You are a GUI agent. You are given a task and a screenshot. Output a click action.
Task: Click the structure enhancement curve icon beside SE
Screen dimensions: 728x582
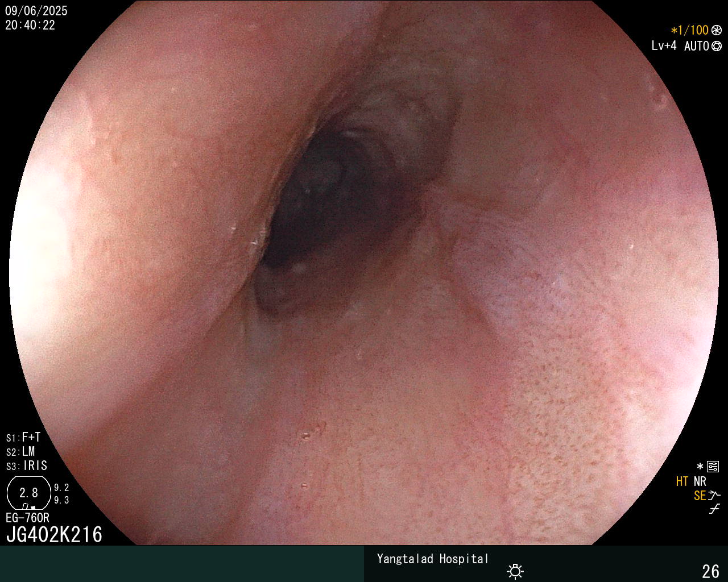[715, 495]
